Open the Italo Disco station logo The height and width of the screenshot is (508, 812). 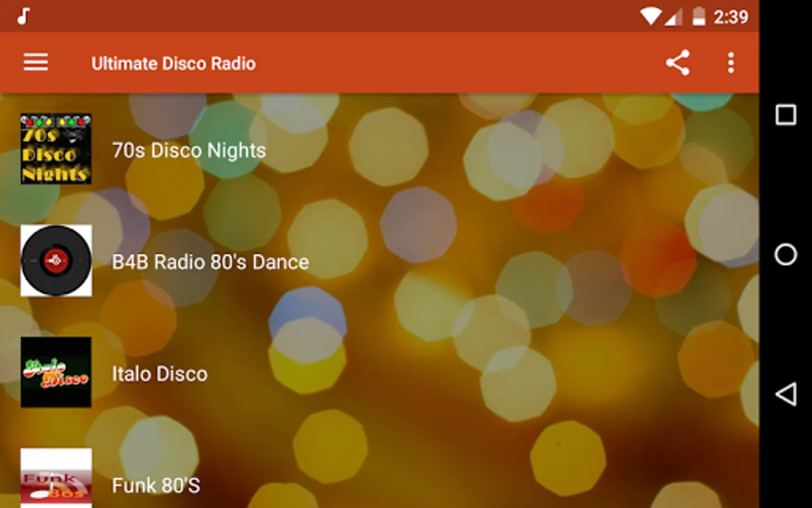click(x=56, y=372)
